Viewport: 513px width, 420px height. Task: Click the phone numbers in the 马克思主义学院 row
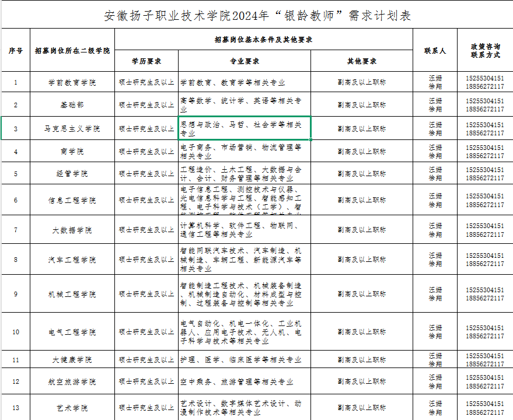(485, 129)
